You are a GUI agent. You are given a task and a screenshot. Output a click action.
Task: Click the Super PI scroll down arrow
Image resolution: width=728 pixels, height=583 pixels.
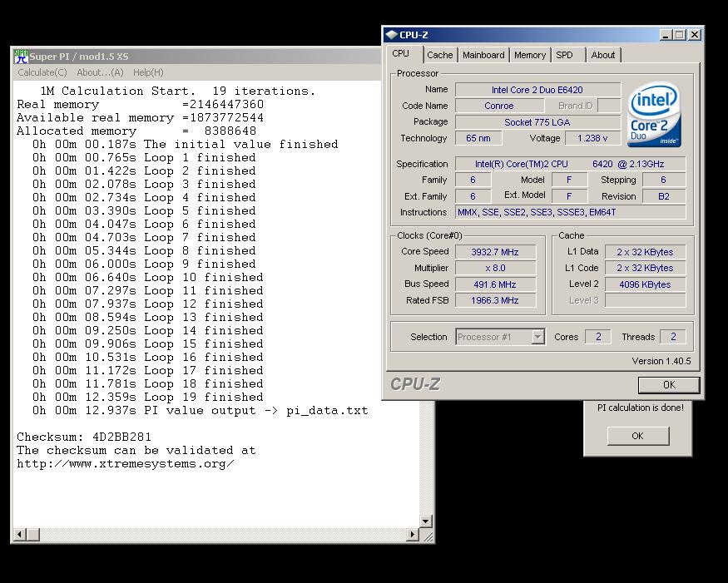pyautogui.click(x=426, y=521)
